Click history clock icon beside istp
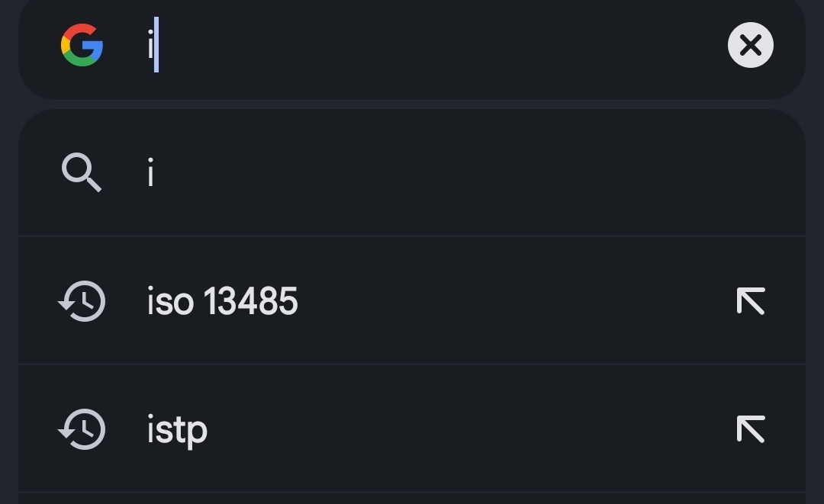Screen dimensions: 824x504 click(82, 429)
